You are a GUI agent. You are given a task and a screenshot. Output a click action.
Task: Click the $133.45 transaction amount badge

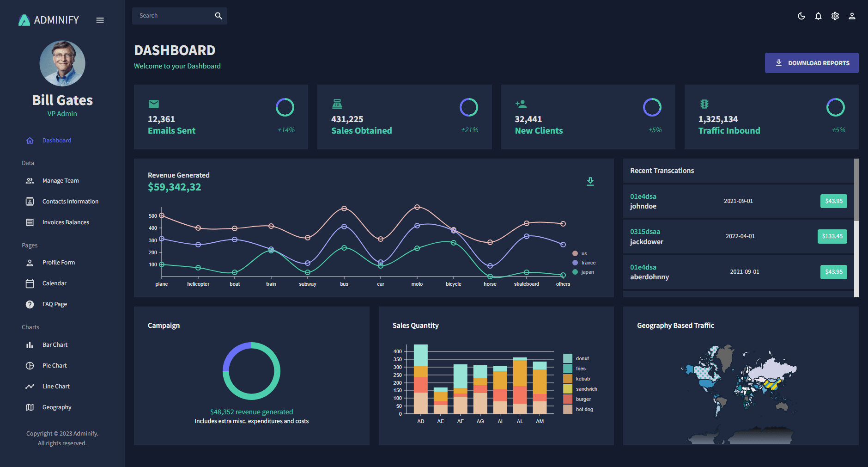click(x=832, y=236)
